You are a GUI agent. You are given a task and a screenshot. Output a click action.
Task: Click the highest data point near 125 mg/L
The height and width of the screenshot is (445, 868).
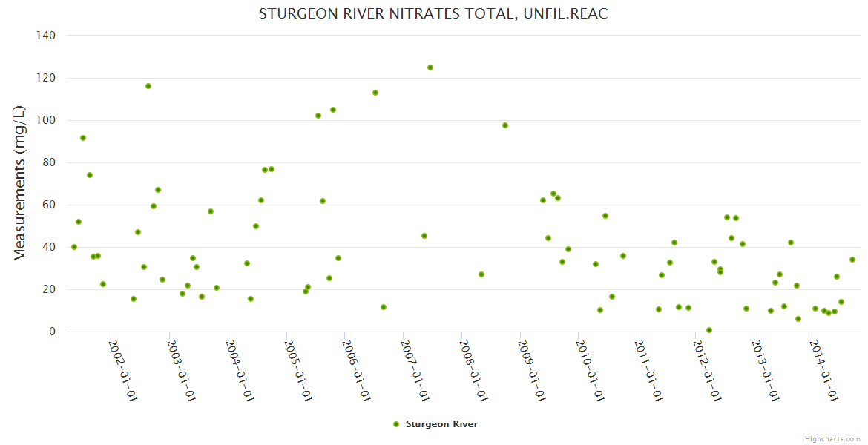[430, 67]
